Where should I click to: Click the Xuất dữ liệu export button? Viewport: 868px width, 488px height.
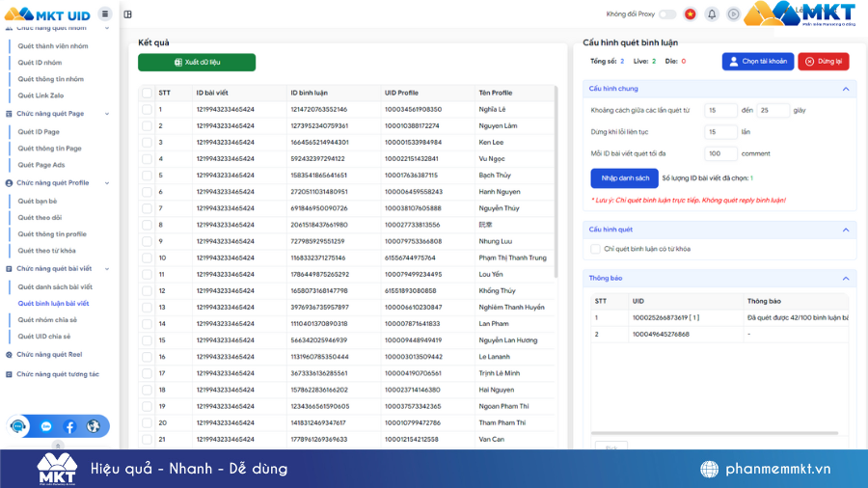point(197,63)
